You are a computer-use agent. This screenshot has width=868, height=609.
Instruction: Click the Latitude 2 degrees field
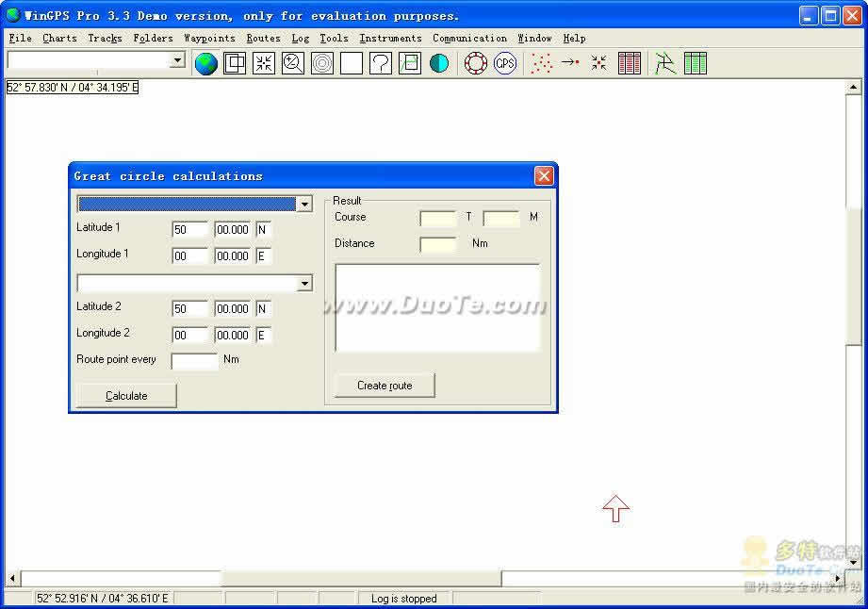(189, 309)
